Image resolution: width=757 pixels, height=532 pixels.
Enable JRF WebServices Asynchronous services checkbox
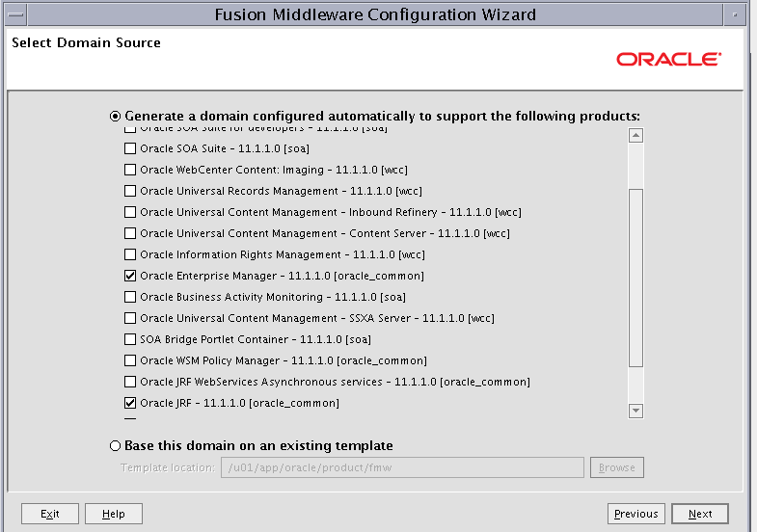tap(130, 382)
